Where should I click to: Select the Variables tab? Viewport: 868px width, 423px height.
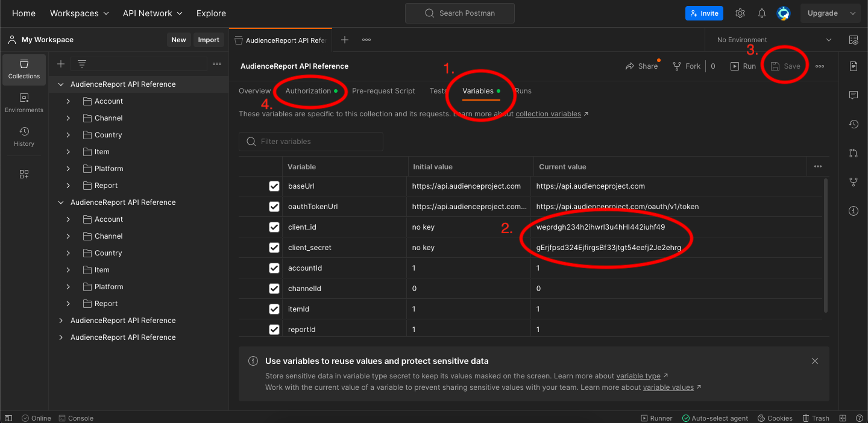click(481, 91)
